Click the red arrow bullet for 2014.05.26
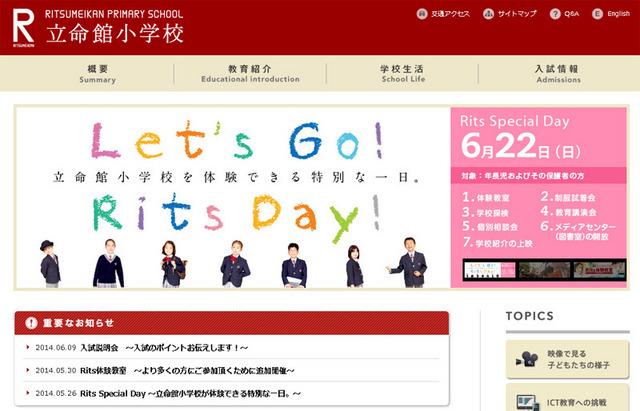The width and height of the screenshot is (640, 411). tap(28, 393)
